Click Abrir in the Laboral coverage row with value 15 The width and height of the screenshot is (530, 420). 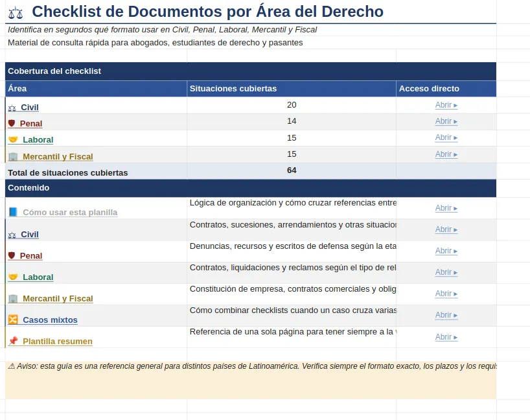(446, 137)
